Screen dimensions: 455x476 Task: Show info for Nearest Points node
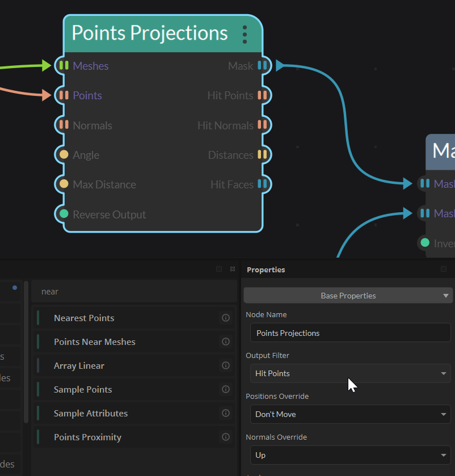(x=226, y=318)
